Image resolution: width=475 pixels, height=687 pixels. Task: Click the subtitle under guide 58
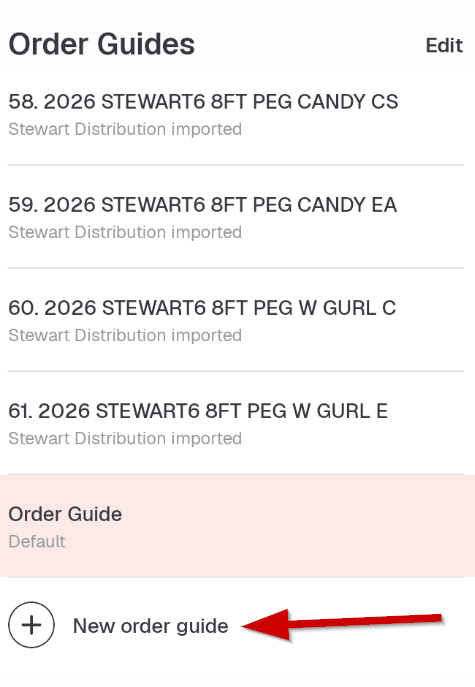tap(125, 129)
